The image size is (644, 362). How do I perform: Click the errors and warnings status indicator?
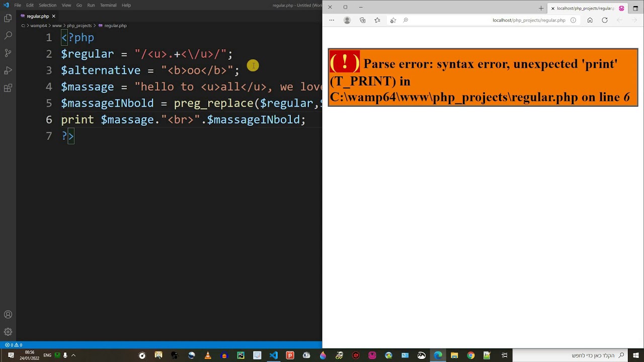coord(14,345)
